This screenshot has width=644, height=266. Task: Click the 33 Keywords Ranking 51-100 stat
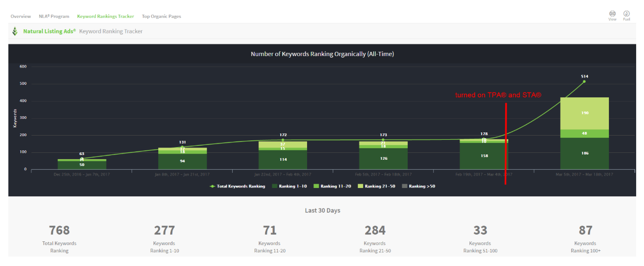click(480, 239)
